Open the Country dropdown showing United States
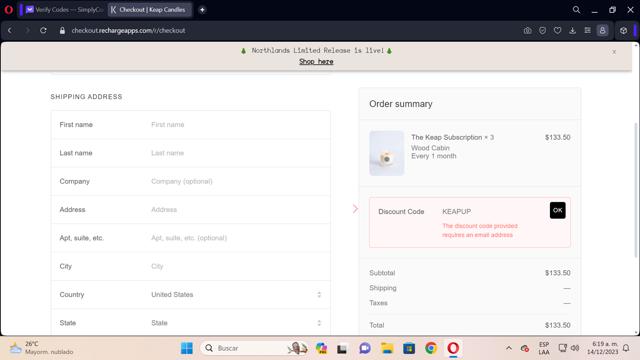This screenshot has width=640, height=360. click(x=191, y=295)
